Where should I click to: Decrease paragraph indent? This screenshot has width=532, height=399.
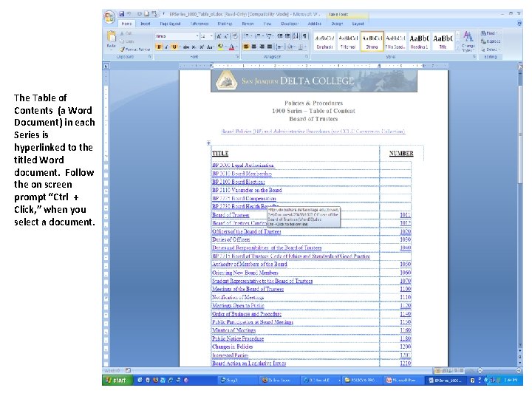279,36
